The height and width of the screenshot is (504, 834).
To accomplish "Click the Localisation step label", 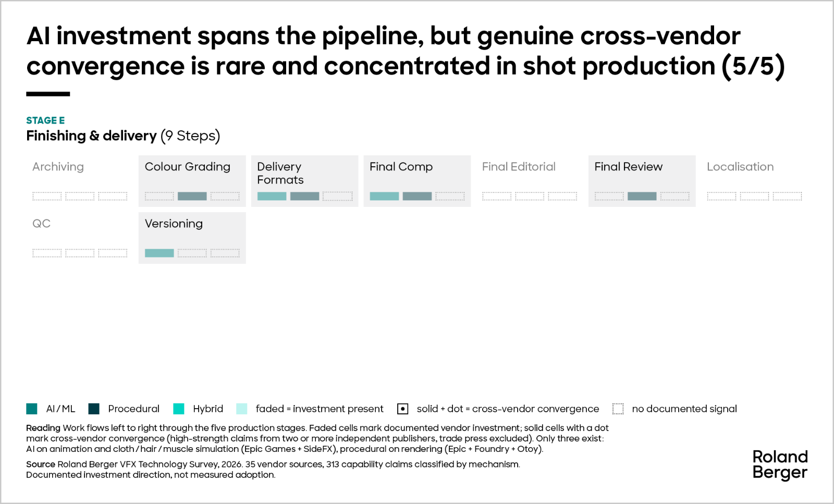I will pos(740,167).
